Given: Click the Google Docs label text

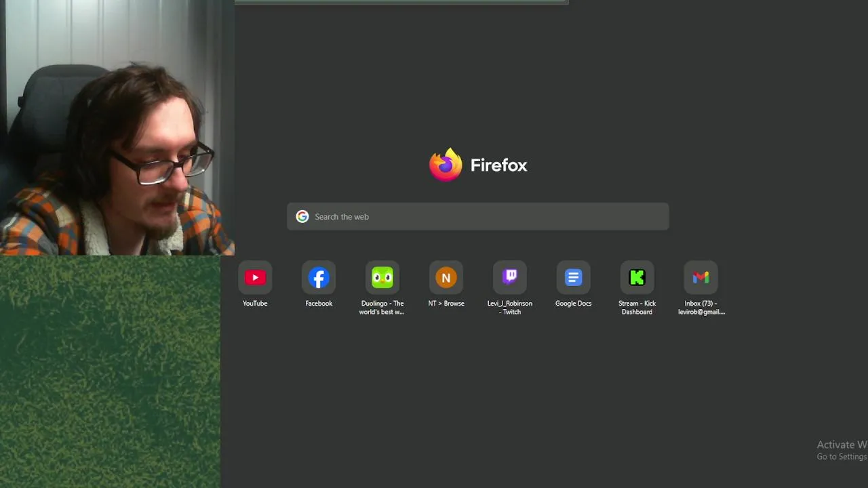Looking at the screenshot, I should 574,304.
